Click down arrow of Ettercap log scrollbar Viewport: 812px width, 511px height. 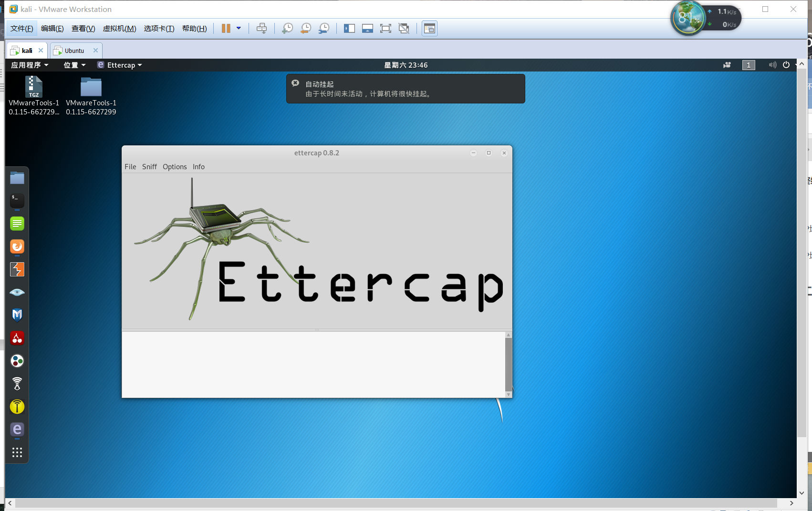point(509,394)
